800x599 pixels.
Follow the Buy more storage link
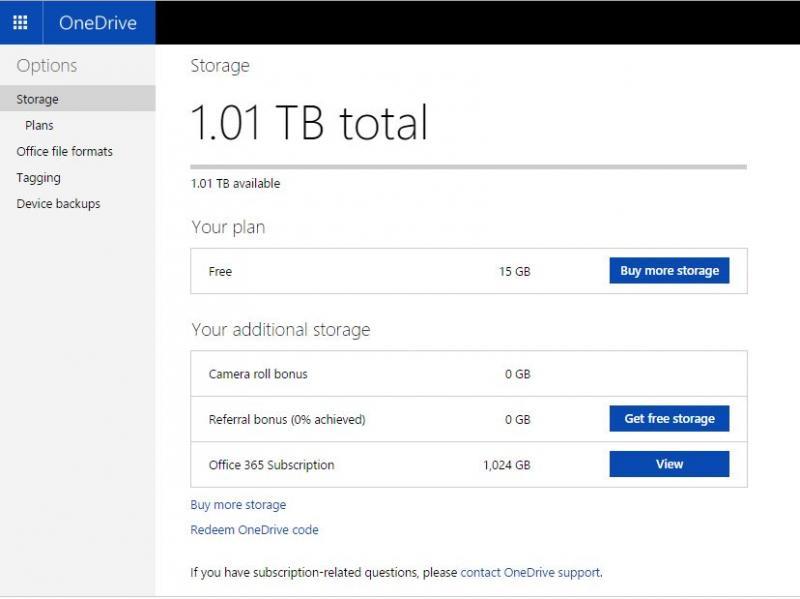pos(238,505)
